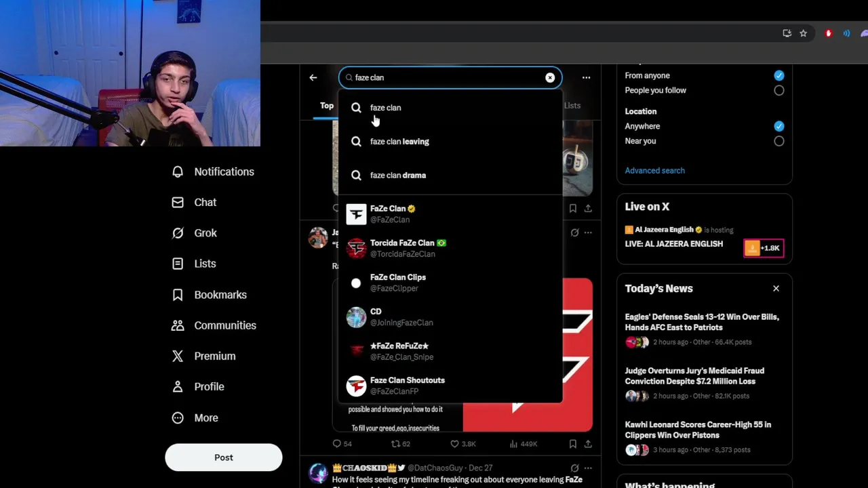Click the Dec 27 post timestamp

(x=480, y=468)
